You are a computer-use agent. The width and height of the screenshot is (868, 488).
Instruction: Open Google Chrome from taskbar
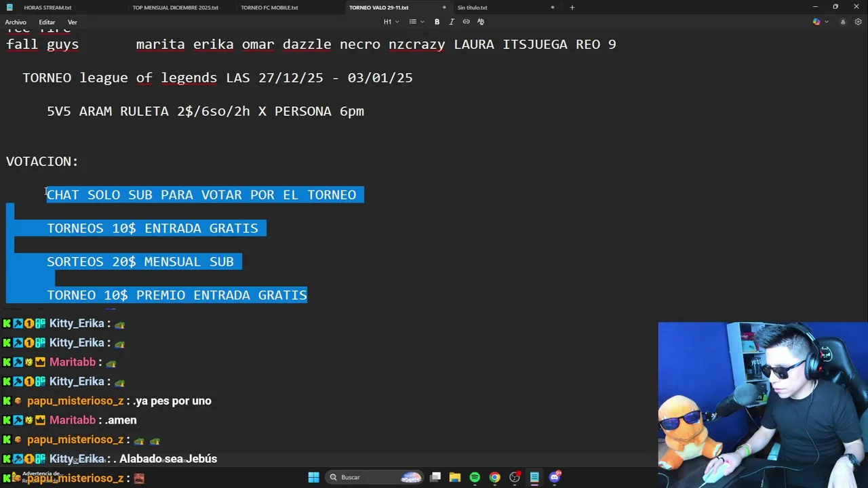[x=494, y=477]
